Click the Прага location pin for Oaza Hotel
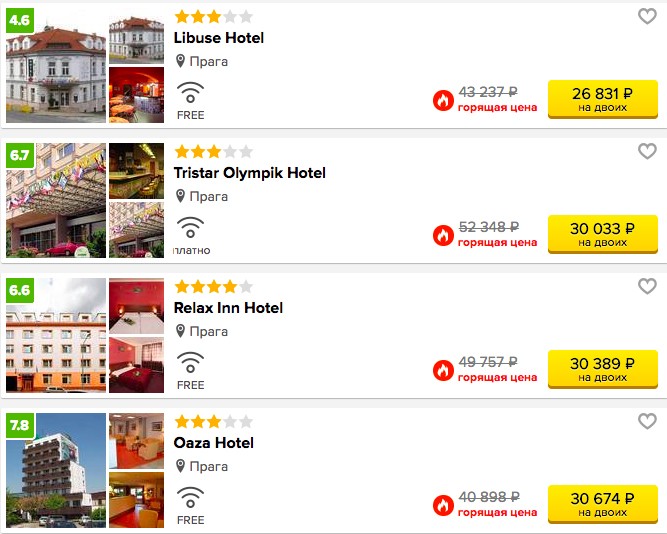This screenshot has height=534, width=667. 180,466
